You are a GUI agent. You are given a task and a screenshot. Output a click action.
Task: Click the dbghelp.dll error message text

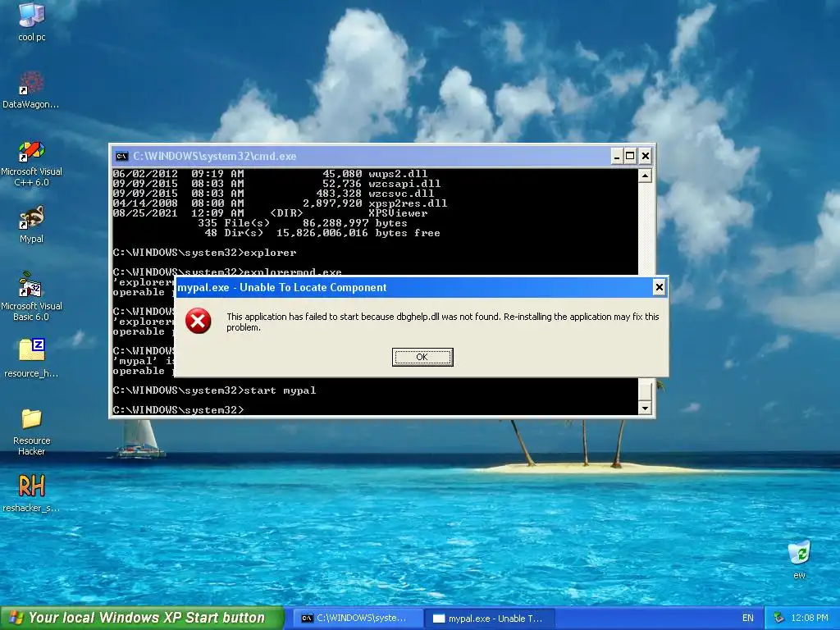(x=442, y=322)
